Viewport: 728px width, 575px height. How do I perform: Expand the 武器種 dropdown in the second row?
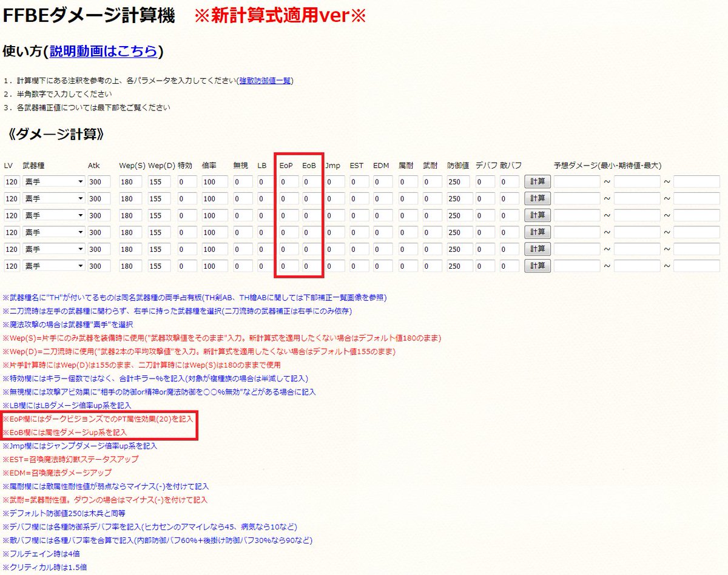click(x=53, y=198)
